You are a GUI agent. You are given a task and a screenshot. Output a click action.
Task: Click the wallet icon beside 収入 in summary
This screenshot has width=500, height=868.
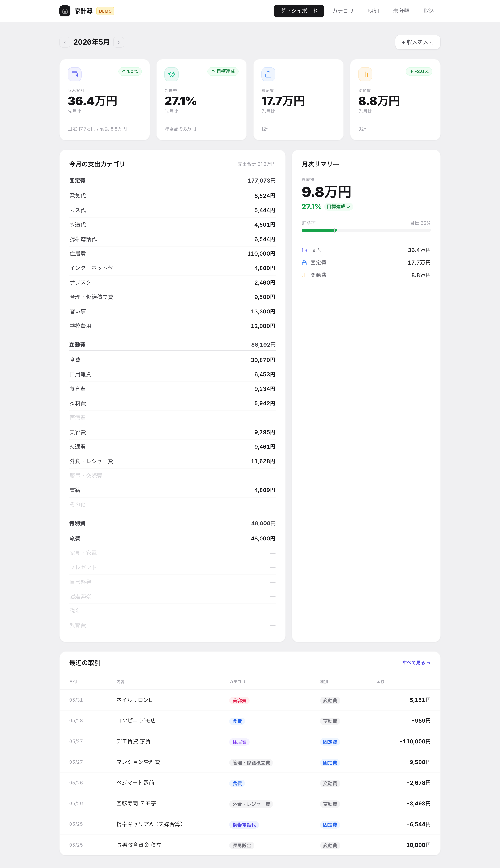[x=304, y=250]
